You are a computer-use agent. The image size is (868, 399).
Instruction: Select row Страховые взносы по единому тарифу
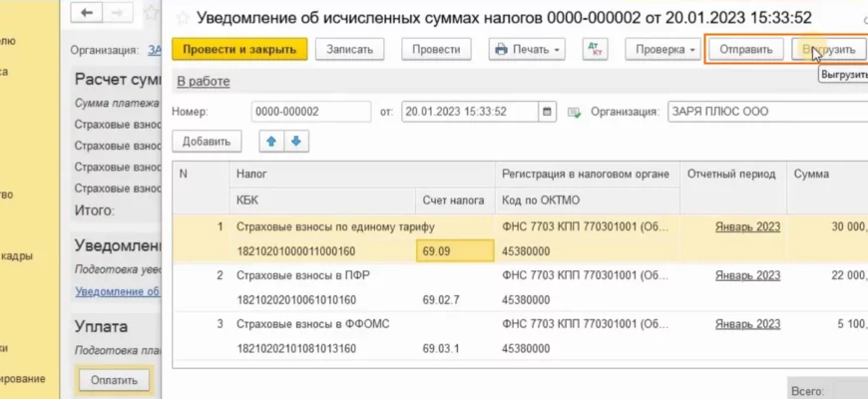[x=335, y=226]
